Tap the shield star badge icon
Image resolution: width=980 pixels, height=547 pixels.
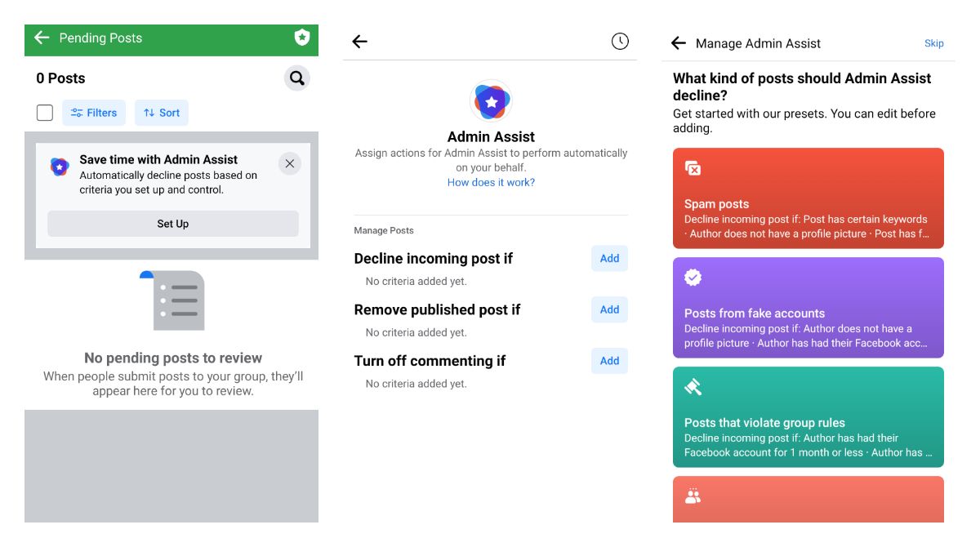pos(302,38)
